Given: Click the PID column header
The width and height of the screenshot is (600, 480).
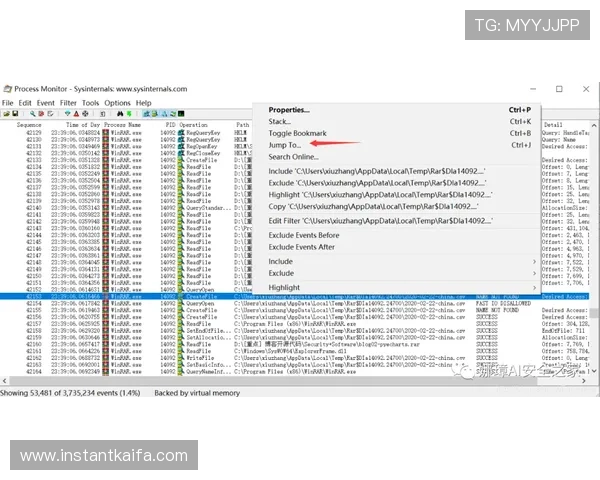Looking at the screenshot, I should coord(170,125).
